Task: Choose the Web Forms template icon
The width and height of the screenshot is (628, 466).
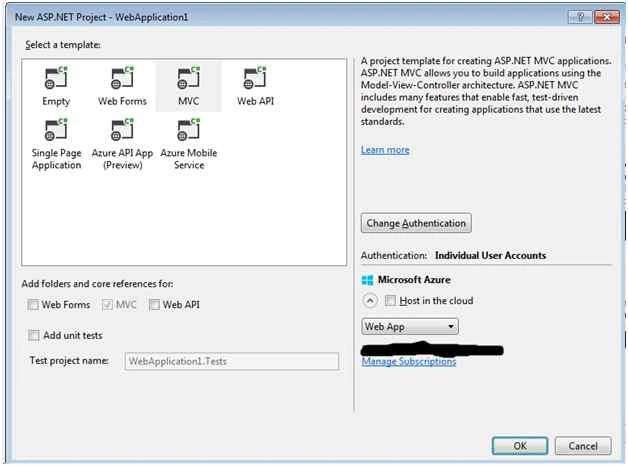Action: (x=122, y=78)
